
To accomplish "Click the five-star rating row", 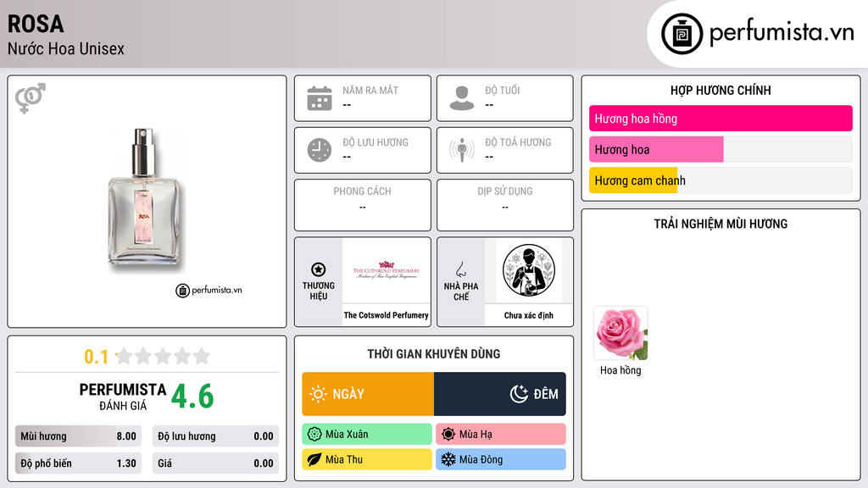I will [163, 356].
